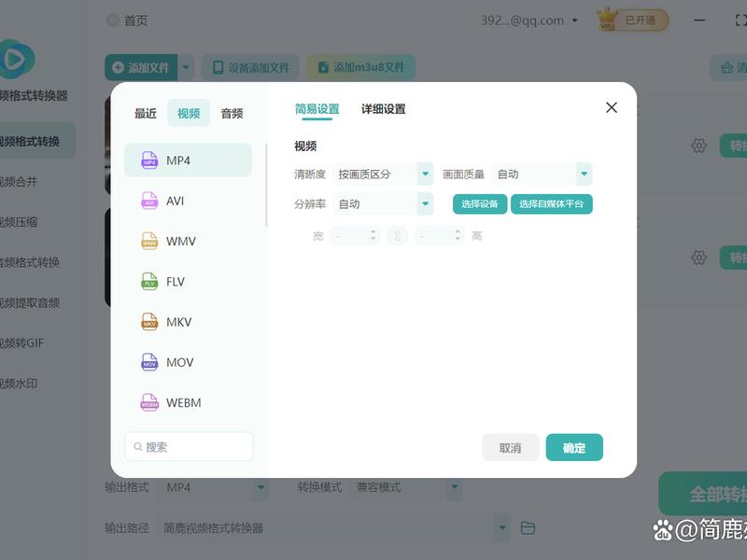Click the home back icon
This screenshot has height=560, width=747.
[113, 21]
